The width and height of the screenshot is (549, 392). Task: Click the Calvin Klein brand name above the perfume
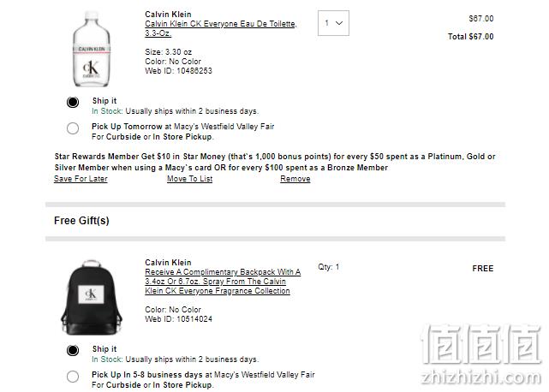pos(168,14)
